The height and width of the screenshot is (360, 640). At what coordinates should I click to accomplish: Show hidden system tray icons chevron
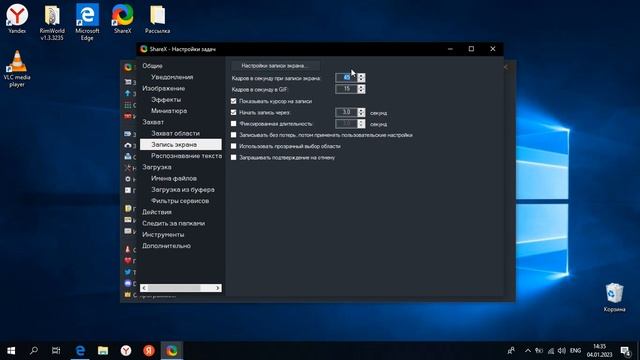[528, 351]
